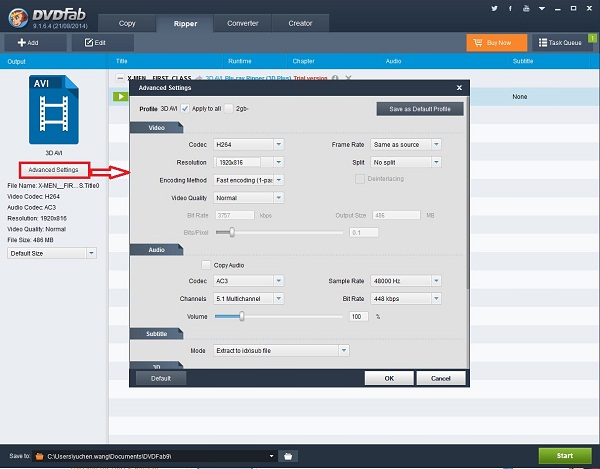
Task: Toggle the Apply to all checkbox
Action: [185, 109]
